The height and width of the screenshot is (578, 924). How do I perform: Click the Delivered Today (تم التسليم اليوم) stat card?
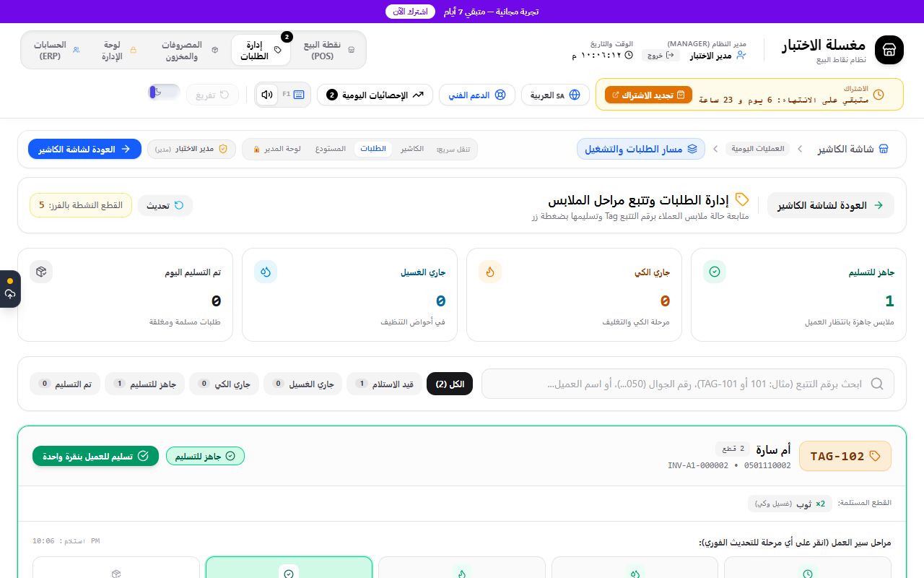click(x=125, y=295)
